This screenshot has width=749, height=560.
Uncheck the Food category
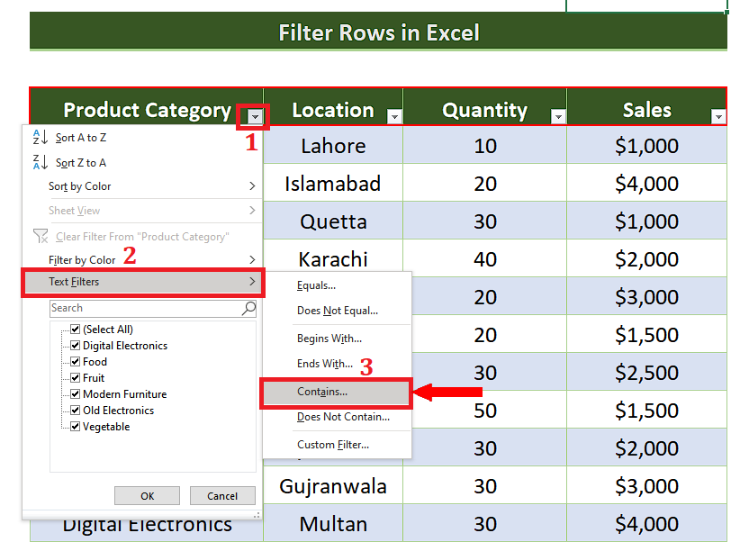tap(75, 361)
